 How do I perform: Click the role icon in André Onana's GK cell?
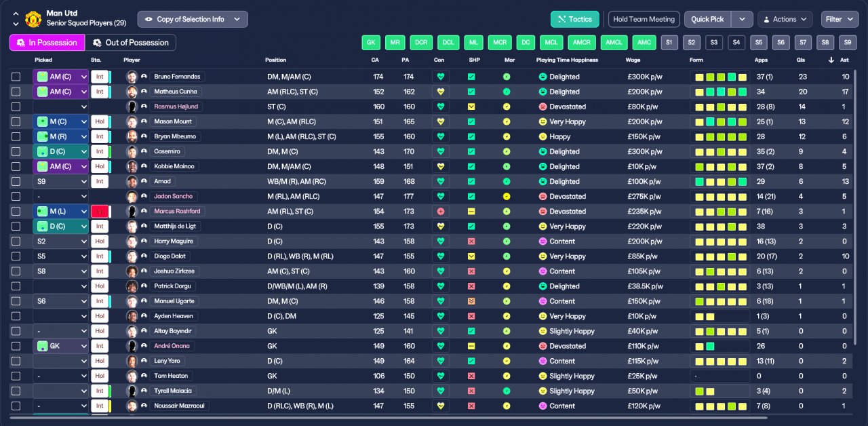coord(43,346)
